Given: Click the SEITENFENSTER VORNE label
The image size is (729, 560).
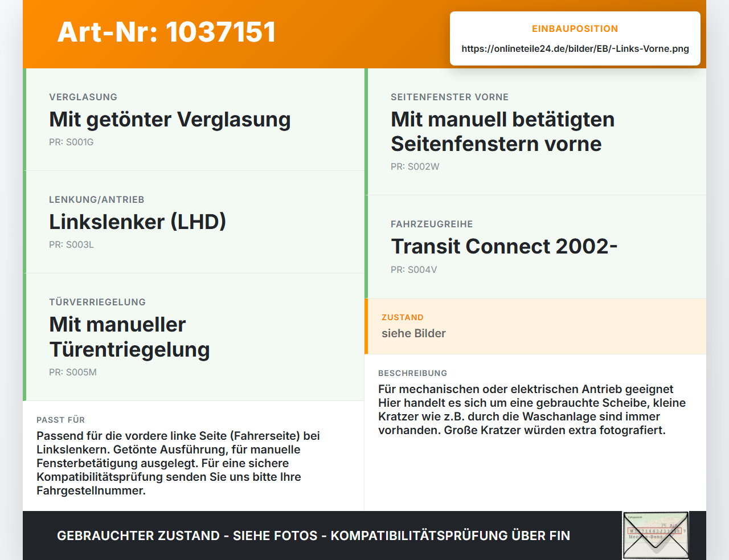Looking at the screenshot, I should click(x=449, y=97).
